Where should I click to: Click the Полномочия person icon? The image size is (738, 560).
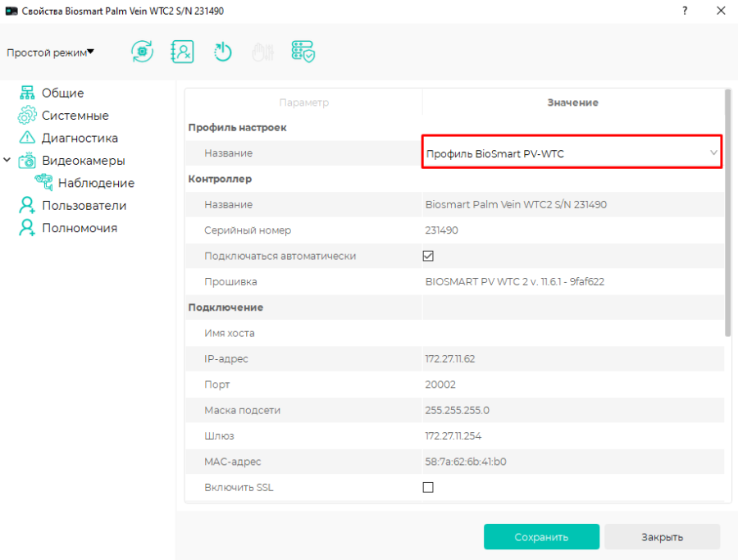[27, 228]
